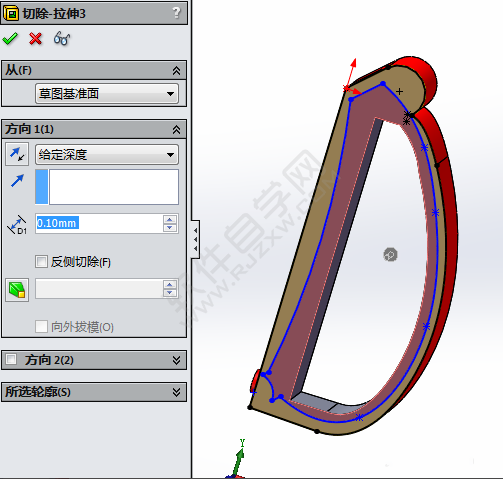Click the blue direction arrow icon
This screenshot has height=479, width=503.
[x=17, y=181]
